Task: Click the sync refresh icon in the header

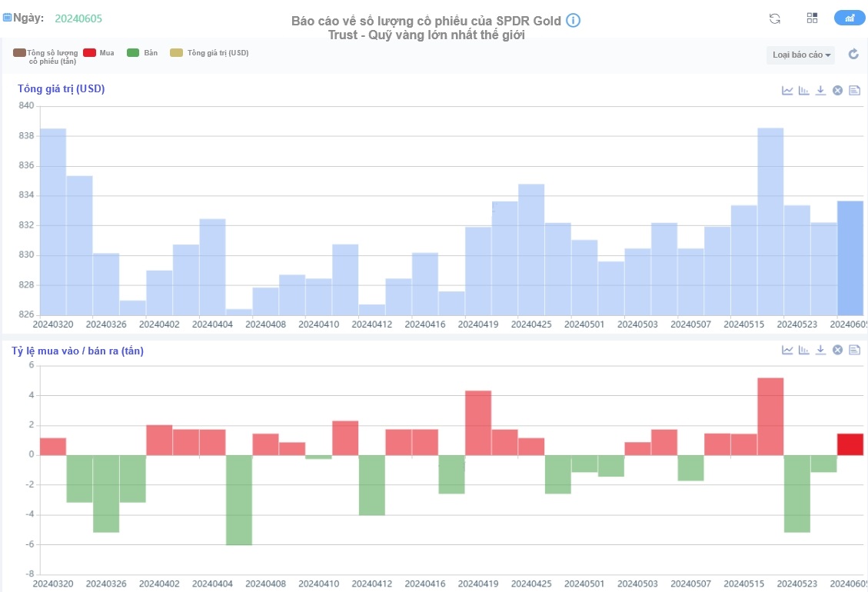Action: 774,18
